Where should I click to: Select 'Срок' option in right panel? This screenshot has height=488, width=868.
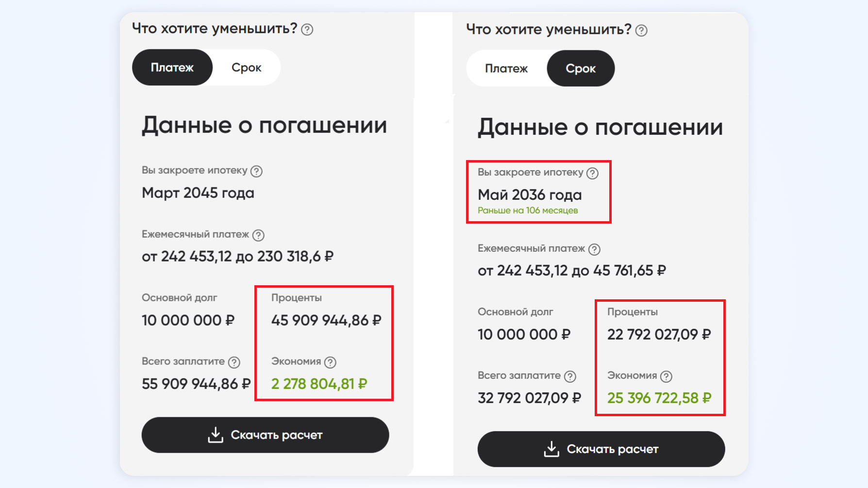click(x=581, y=68)
